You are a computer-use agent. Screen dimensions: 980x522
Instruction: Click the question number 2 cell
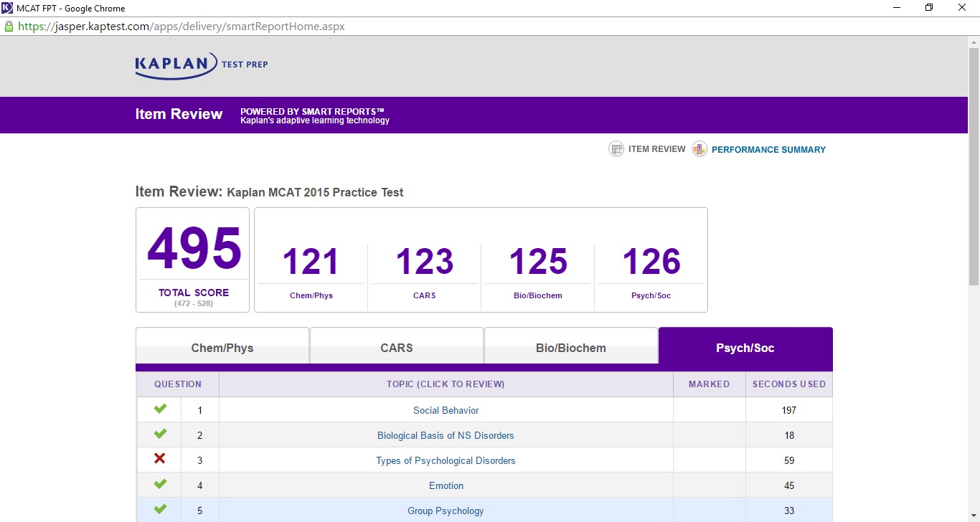click(200, 435)
